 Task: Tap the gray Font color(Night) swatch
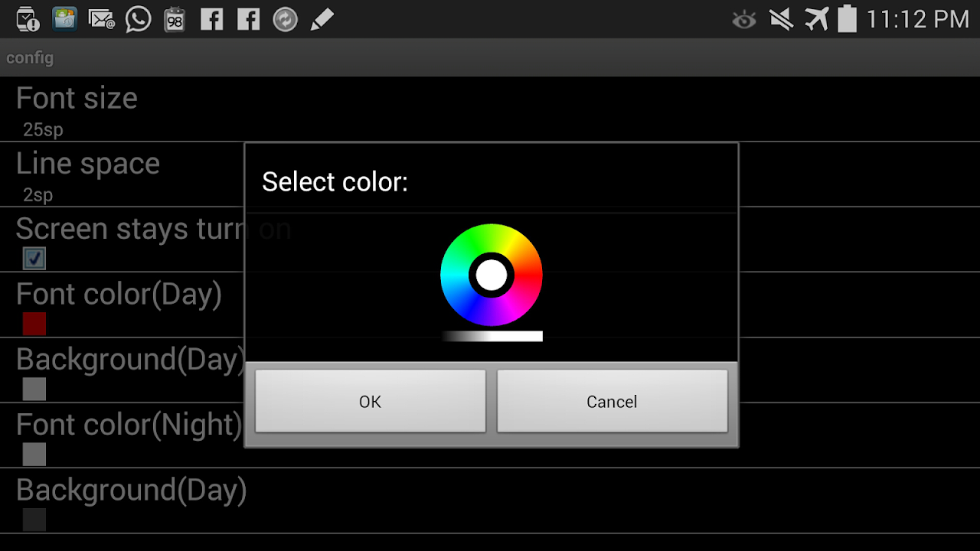click(x=34, y=455)
